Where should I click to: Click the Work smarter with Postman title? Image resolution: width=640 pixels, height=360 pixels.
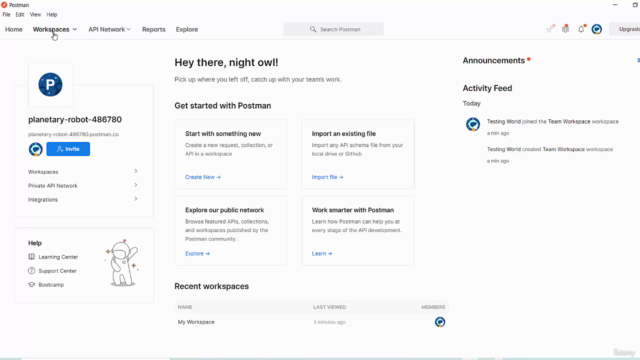coord(353,210)
